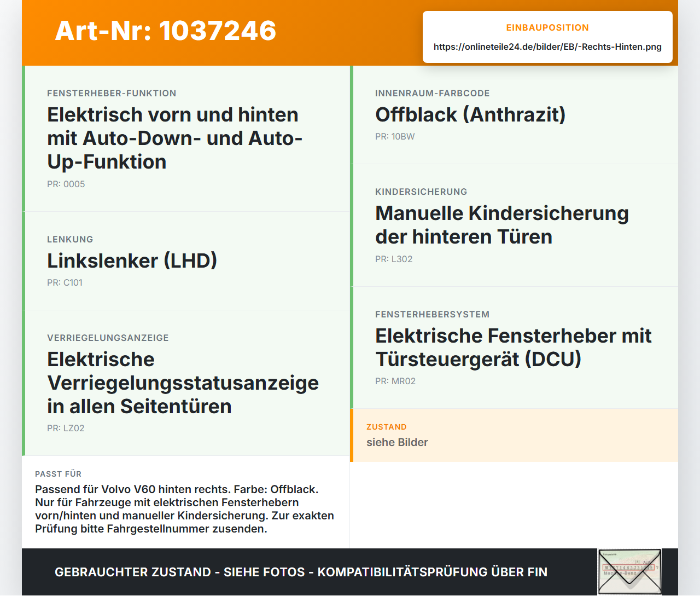
Task: Click the Passt für label
Action: pyautogui.click(x=58, y=474)
